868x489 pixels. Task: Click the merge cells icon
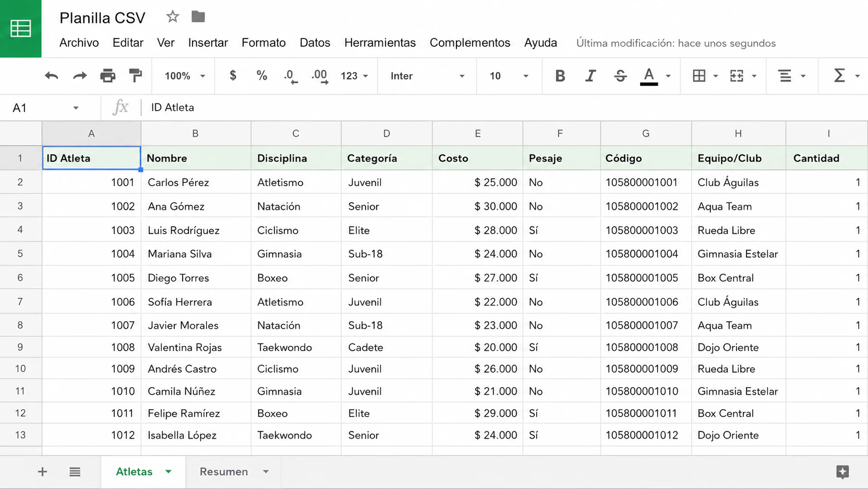[737, 76]
